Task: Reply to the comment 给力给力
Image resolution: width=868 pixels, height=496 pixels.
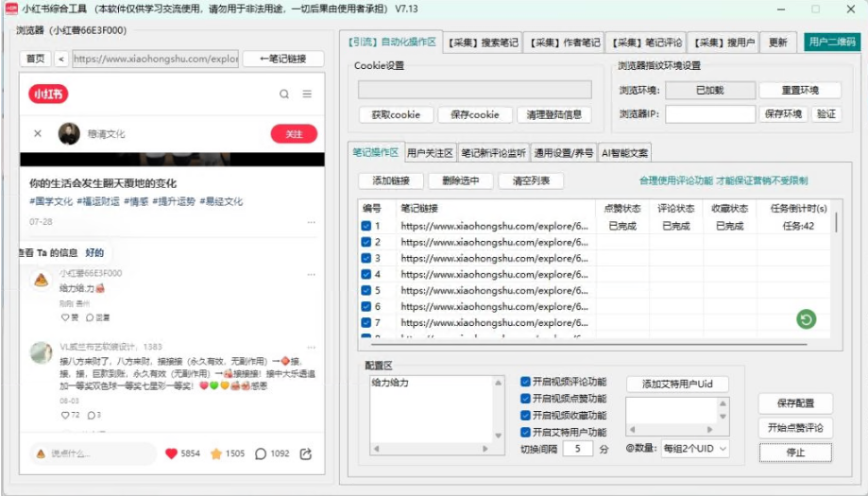Action: click(97, 317)
